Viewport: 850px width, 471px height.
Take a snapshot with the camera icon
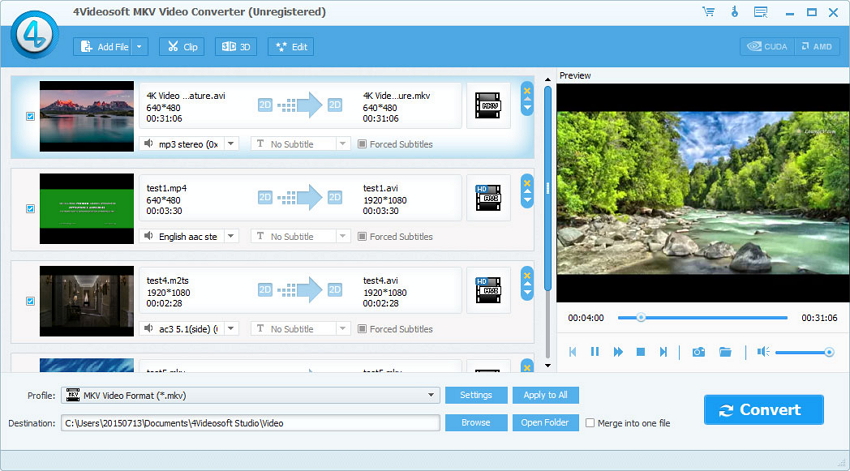point(699,352)
